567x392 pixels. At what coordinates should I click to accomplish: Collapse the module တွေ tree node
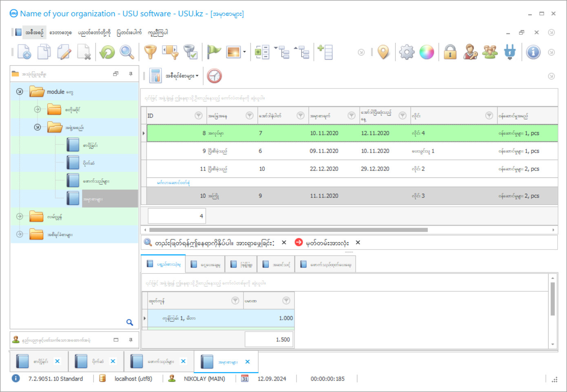pos(20,91)
